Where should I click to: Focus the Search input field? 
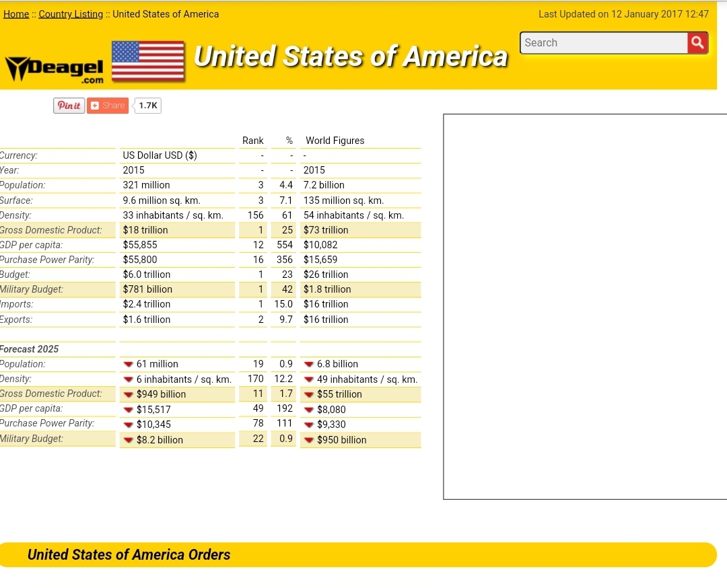coord(604,42)
